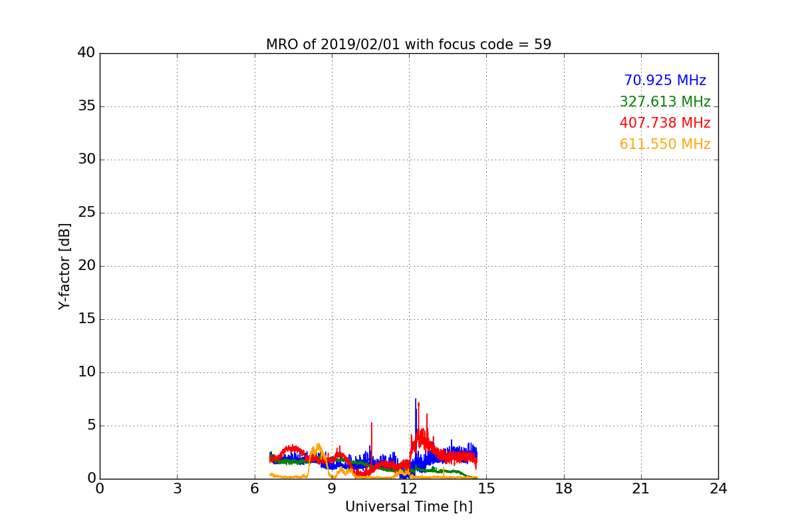Click the x-axis tick label 15
The image size is (798, 532).
(486, 489)
